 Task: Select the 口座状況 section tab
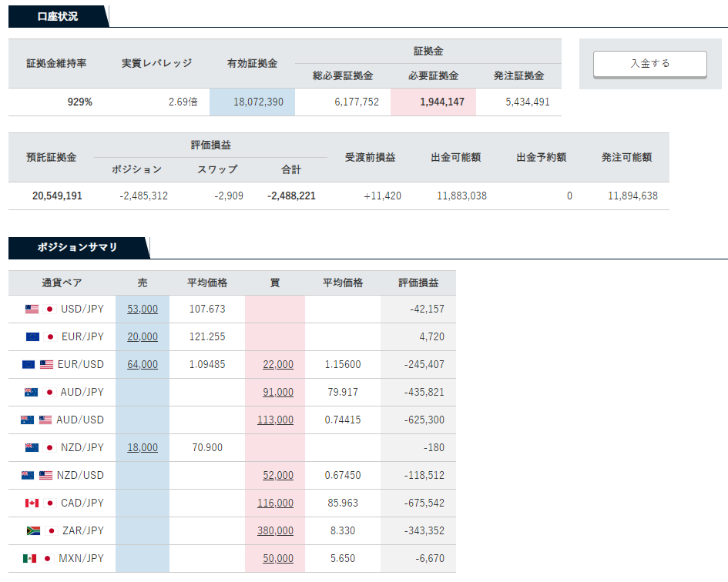58,16
